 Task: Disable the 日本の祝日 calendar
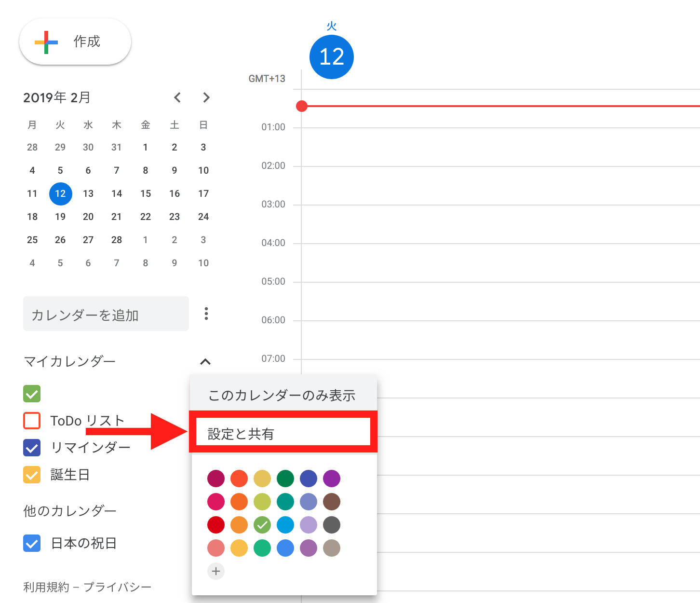click(x=31, y=543)
